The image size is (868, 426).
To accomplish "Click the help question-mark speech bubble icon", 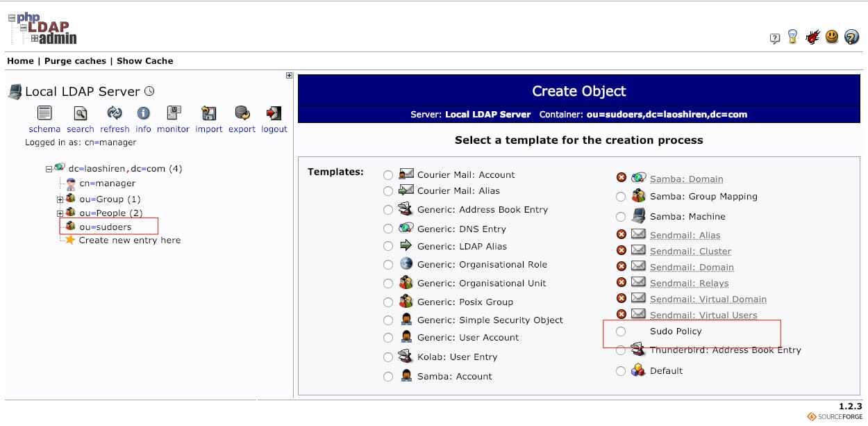I will tap(775, 38).
